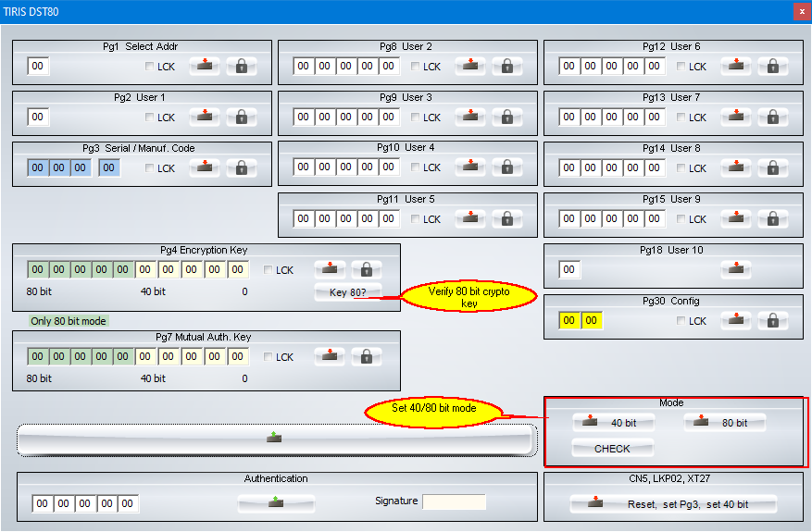Click the Key 80? button
Screen dimensions: 812x532
tap(348, 292)
